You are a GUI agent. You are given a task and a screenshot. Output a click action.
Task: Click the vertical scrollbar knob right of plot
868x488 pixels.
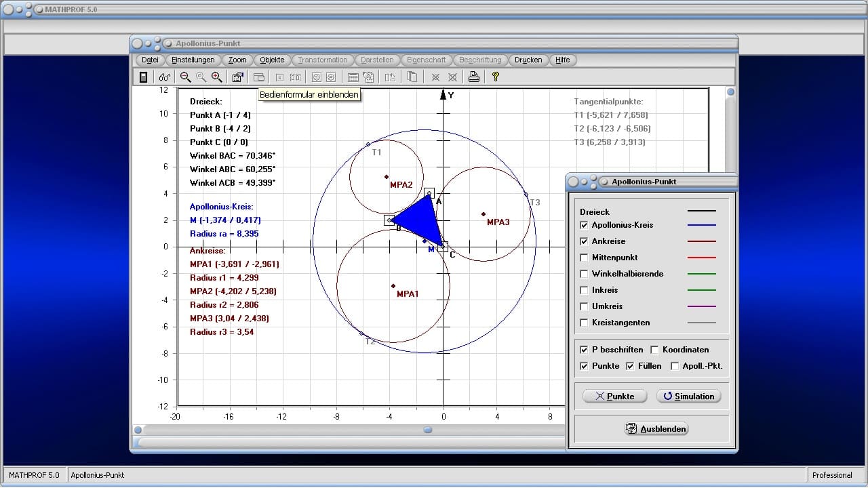click(x=730, y=92)
